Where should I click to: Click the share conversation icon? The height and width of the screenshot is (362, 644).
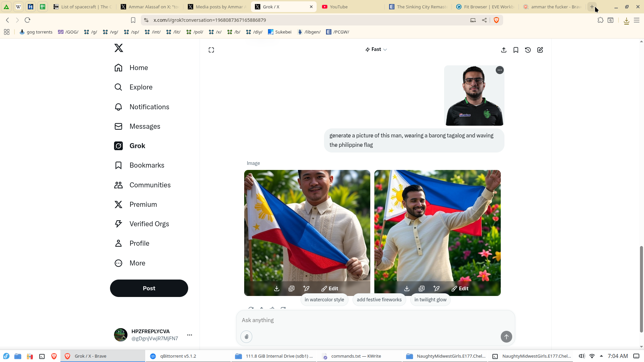pyautogui.click(x=504, y=50)
